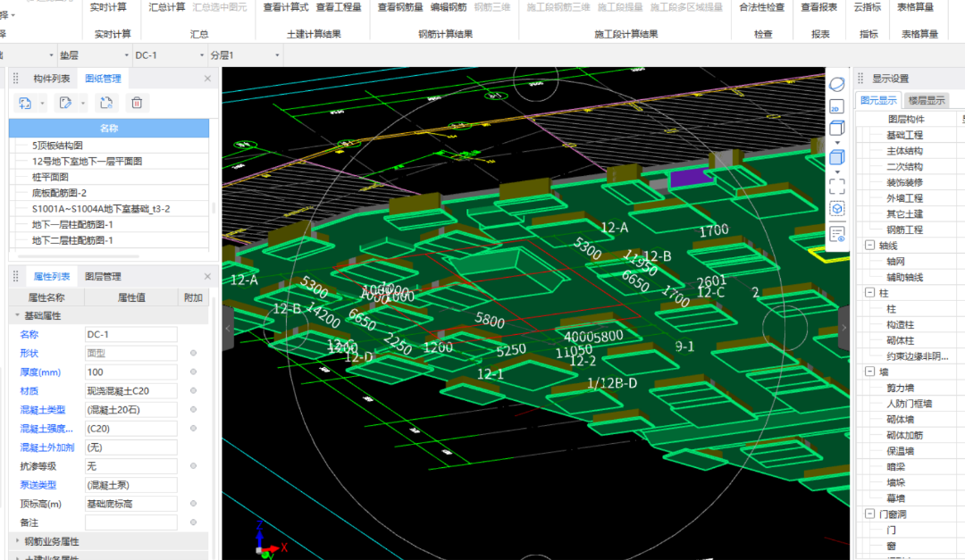Open dropdown arrow beside edit drawing icon
Image resolution: width=965 pixels, height=560 pixels.
83,104
